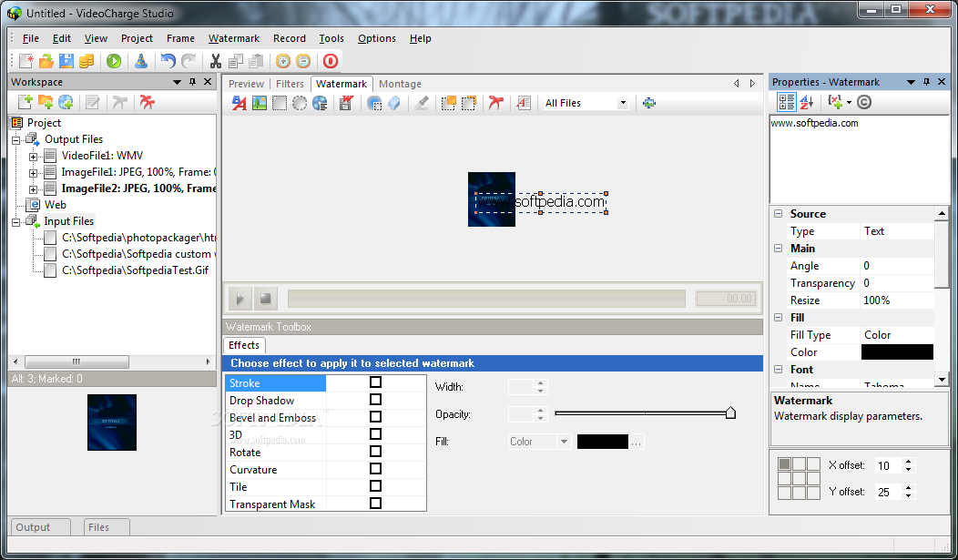Switch to the Montage tab
Image resolution: width=958 pixels, height=560 pixels.
[x=400, y=84]
